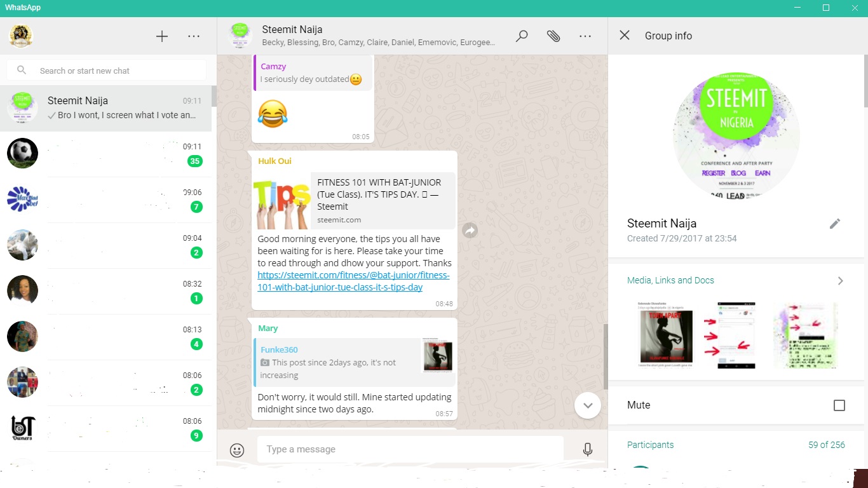Search within the Steemit Naija conversation
868x488 pixels.
point(522,36)
